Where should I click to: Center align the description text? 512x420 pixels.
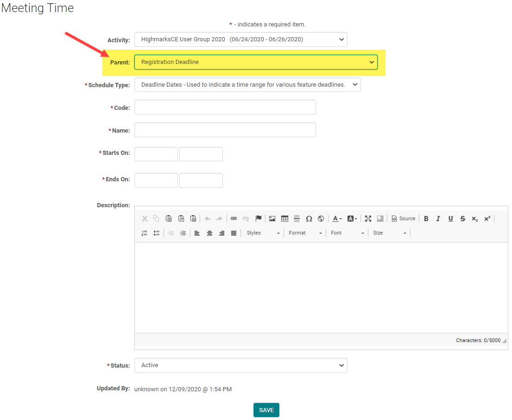pyautogui.click(x=209, y=233)
